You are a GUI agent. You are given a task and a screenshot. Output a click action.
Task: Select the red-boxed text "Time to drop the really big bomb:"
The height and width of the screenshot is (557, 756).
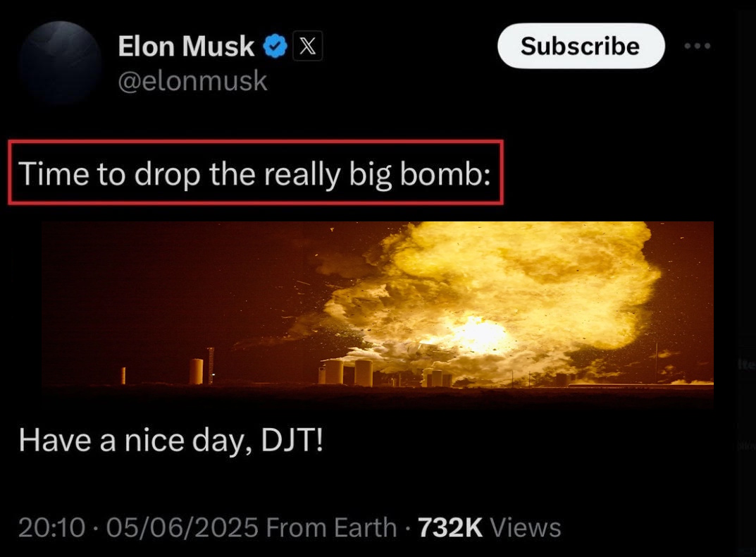tap(254, 173)
